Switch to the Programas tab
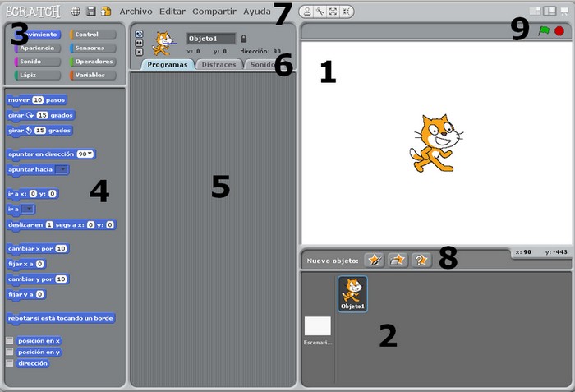 (x=168, y=65)
